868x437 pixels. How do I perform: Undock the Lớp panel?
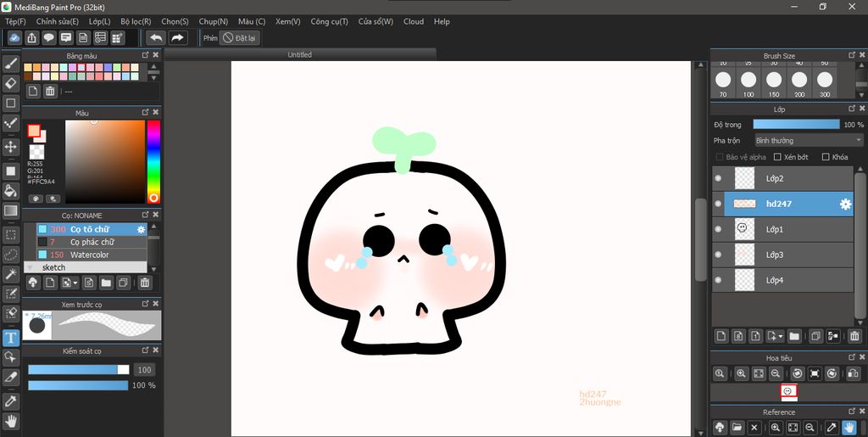coord(853,109)
